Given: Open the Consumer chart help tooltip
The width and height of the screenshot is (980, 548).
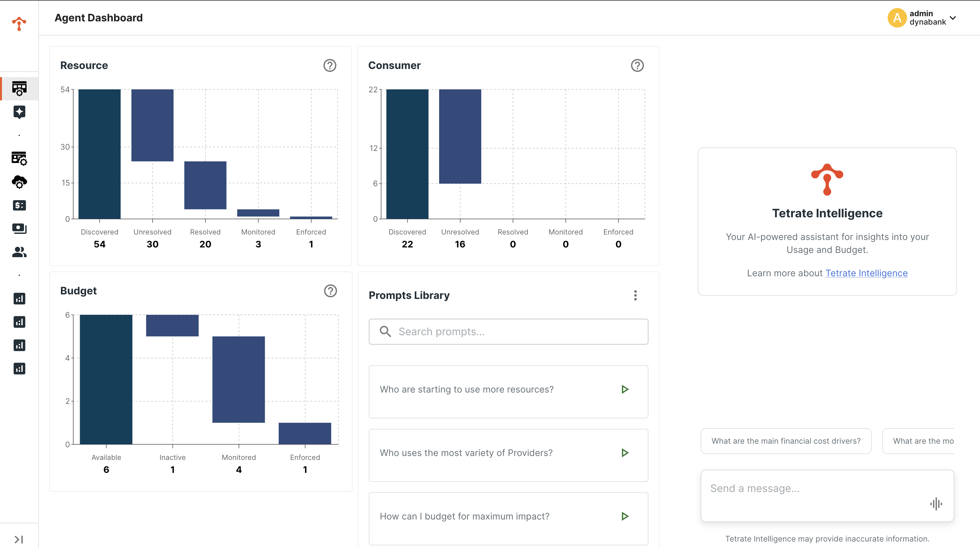Looking at the screenshot, I should coord(637,65).
